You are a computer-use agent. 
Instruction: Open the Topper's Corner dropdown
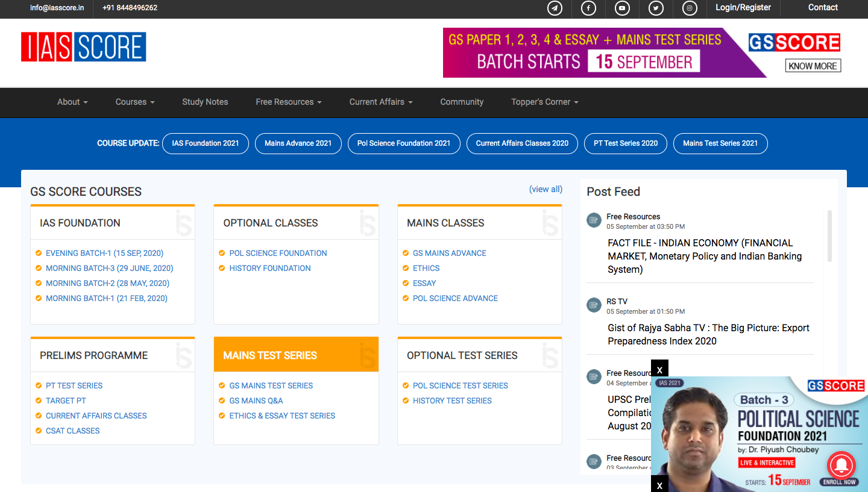pyautogui.click(x=544, y=102)
